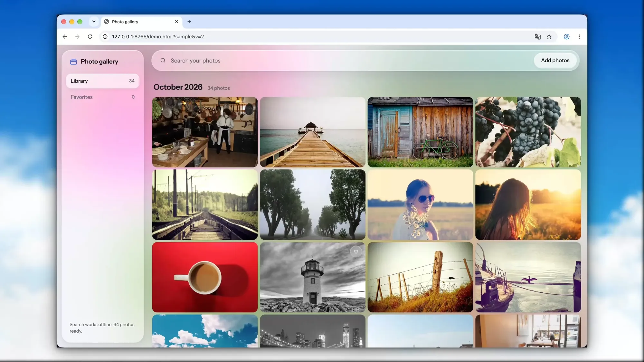Image resolution: width=644 pixels, height=362 pixels.
Task: Click the Add photos button
Action: (x=555, y=61)
